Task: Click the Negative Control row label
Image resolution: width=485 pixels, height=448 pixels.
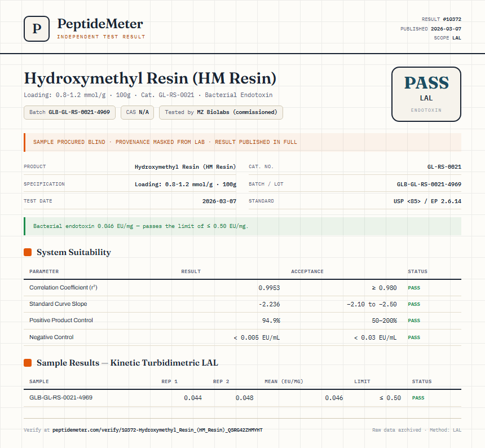Action: coord(51,337)
